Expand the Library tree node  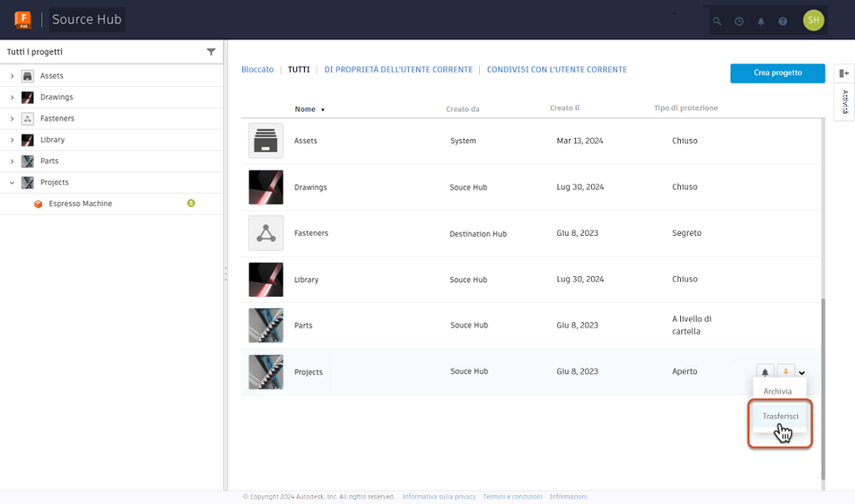point(12,140)
